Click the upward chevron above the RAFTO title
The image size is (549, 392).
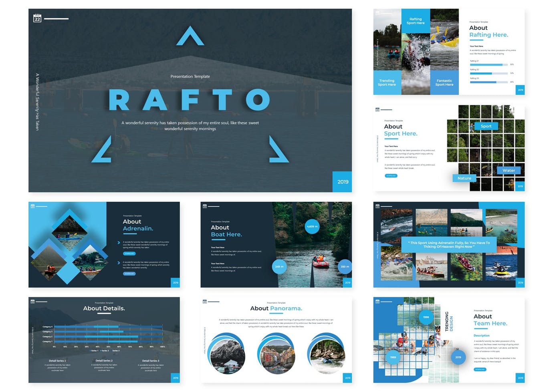pyautogui.click(x=190, y=36)
